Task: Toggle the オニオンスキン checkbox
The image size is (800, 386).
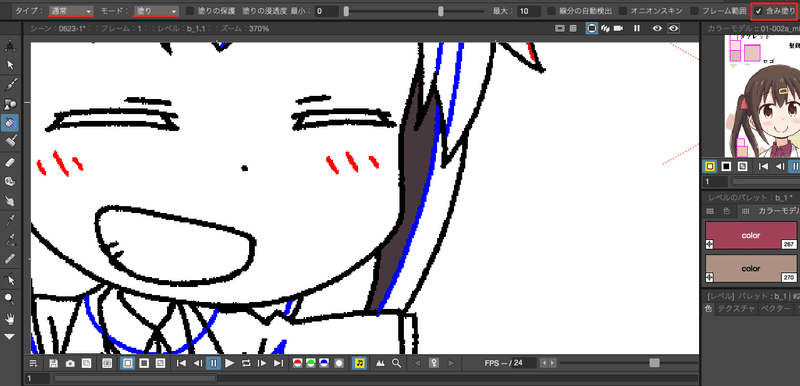Action: coord(623,11)
